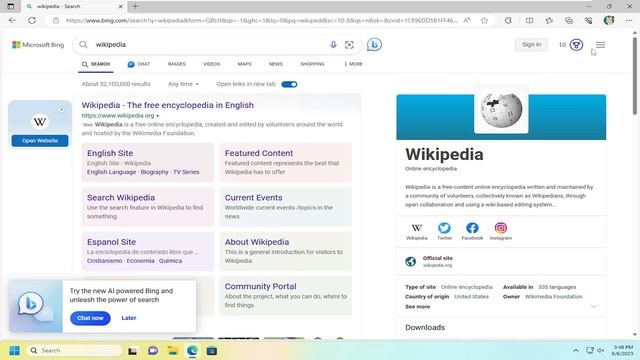Screen dimensions: 640x360
Task: Open the About Wikipedia link
Action: click(x=257, y=242)
